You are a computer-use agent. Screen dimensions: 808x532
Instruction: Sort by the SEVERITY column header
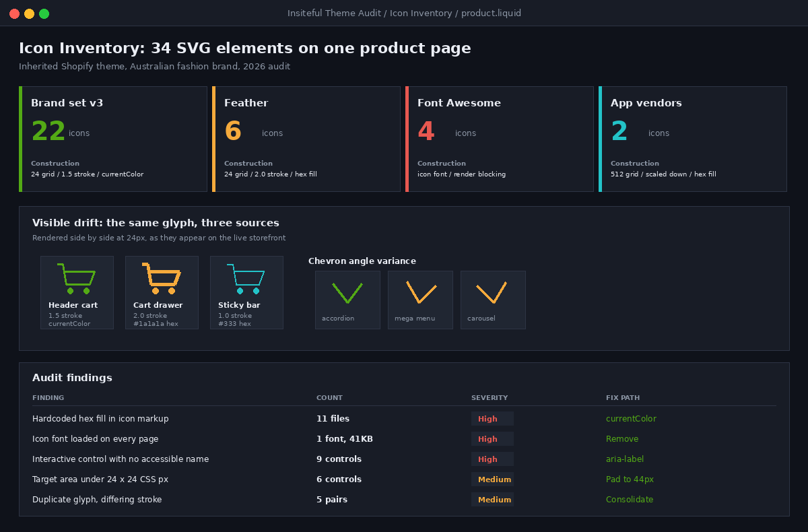tap(490, 398)
